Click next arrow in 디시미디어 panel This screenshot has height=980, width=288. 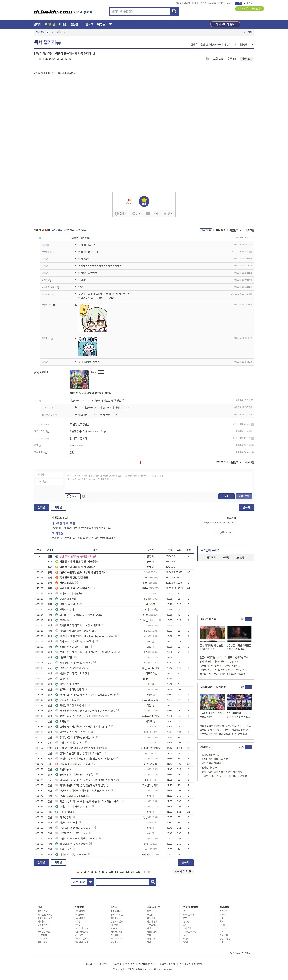tap(250, 687)
